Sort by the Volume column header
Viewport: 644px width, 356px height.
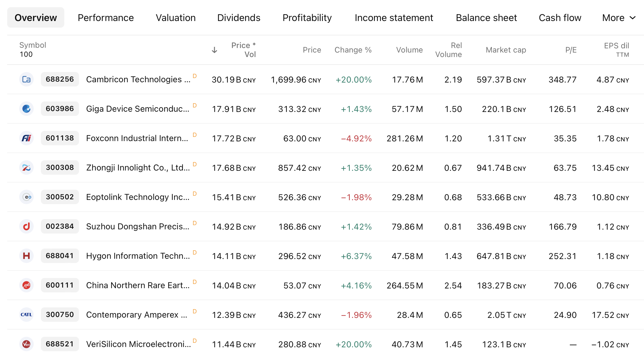click(409, 50)
